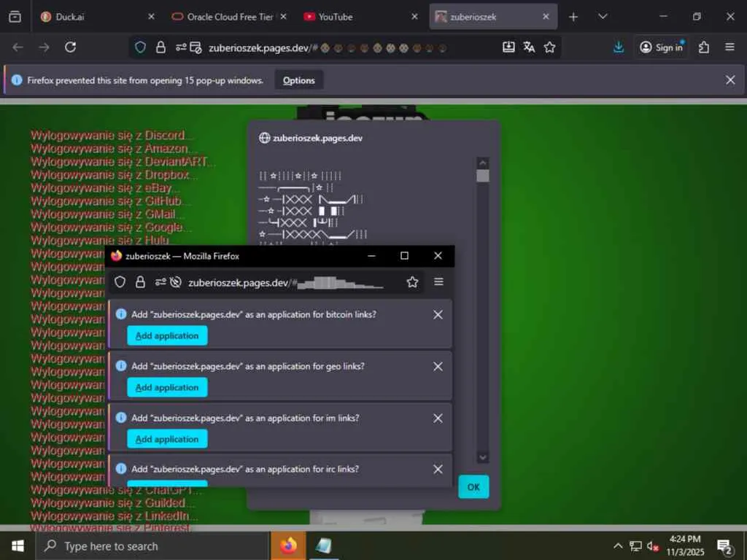Close the zuberioszek tab

tap(546, 17)
